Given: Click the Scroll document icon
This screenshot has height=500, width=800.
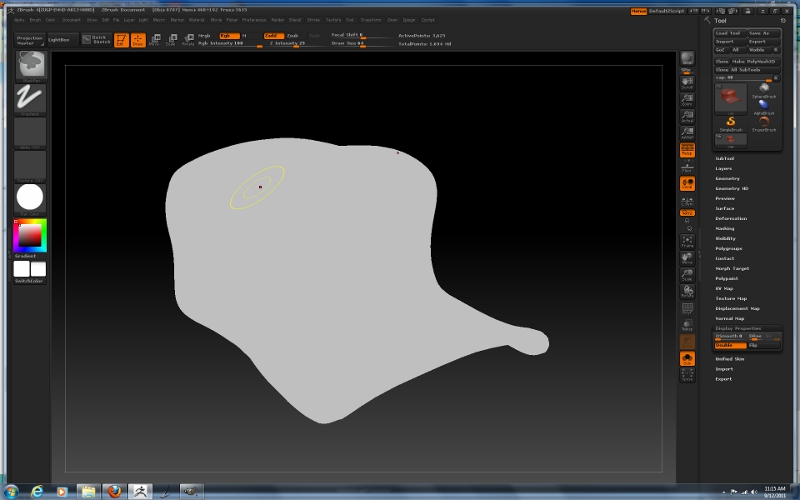Looking at the screenshot, I should tap(687, 83).
